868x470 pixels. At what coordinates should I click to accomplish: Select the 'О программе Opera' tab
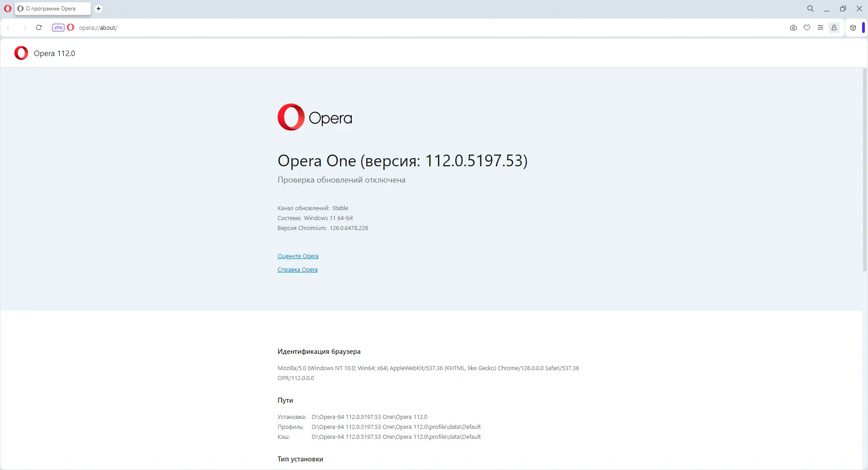pyautogui.click(x=52, y=9)
